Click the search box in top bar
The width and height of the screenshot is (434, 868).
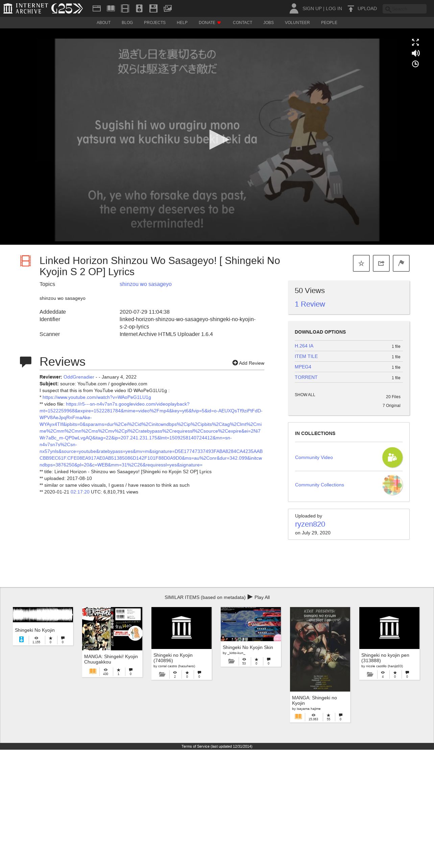405,9
